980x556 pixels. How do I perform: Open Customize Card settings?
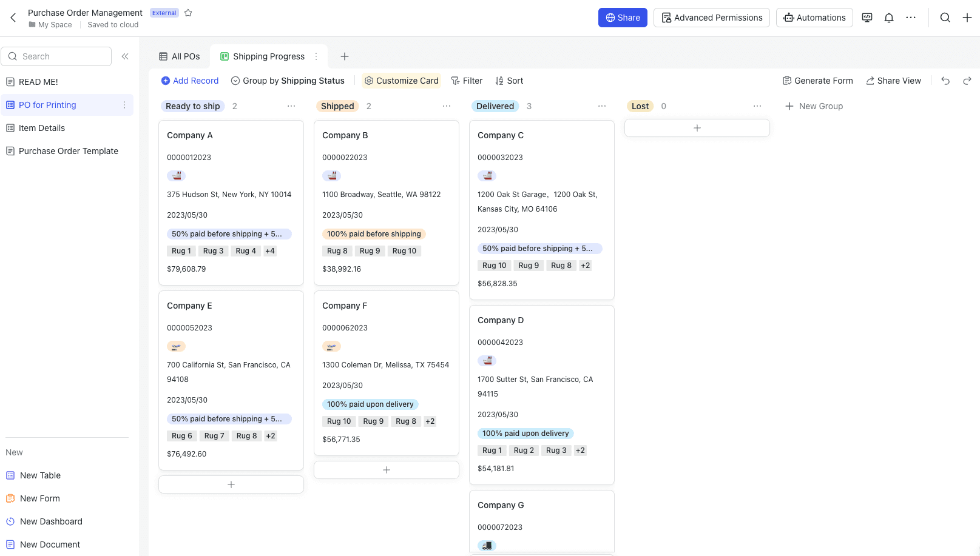401,81
